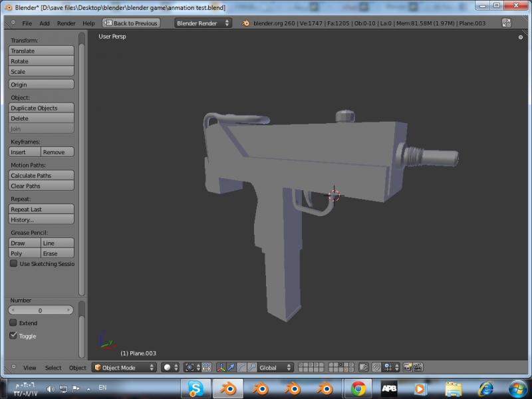Click the Number value field
Viewport: 532px width, 399px height.
41,310
